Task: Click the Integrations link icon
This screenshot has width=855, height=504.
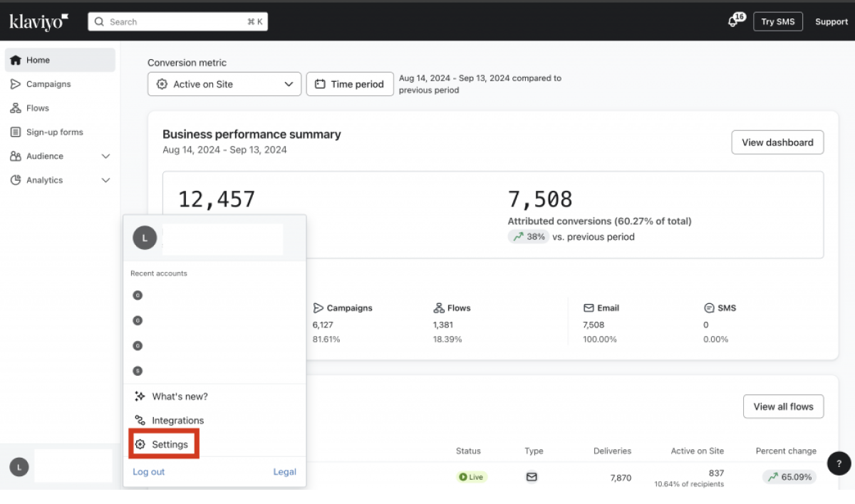Action: pyautogui.click(x=140, y=421)
